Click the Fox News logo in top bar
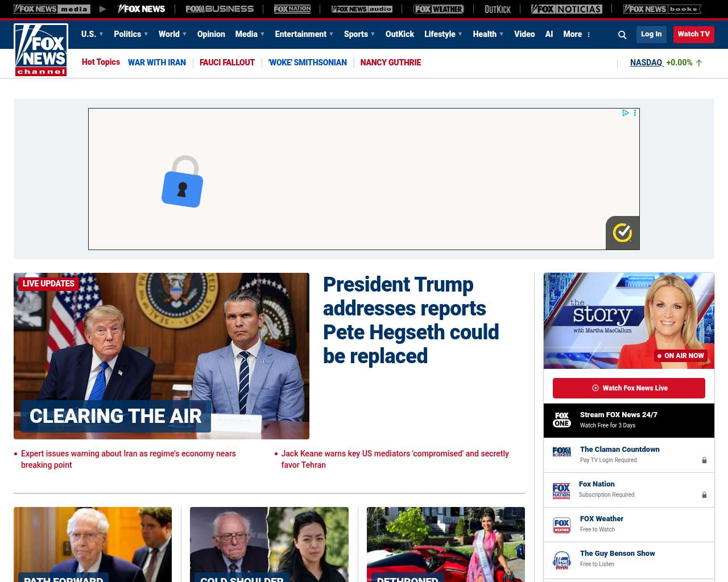The image size is (728, 582). (x=141, y=9)
